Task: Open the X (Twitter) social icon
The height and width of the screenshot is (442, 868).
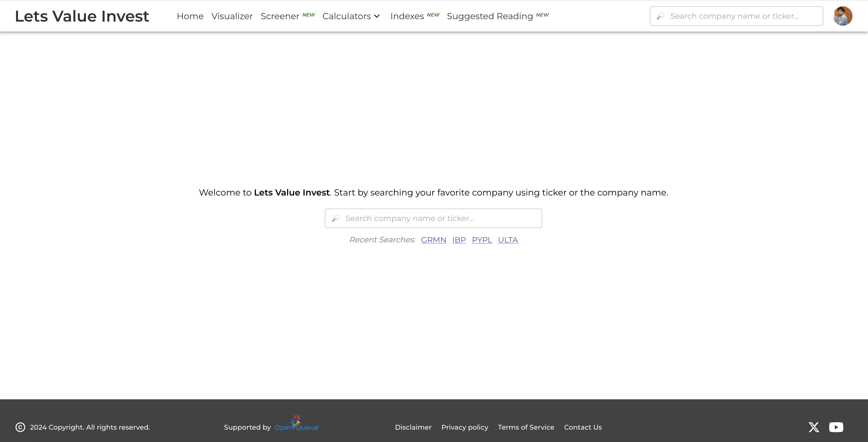Action: (814, 427)
